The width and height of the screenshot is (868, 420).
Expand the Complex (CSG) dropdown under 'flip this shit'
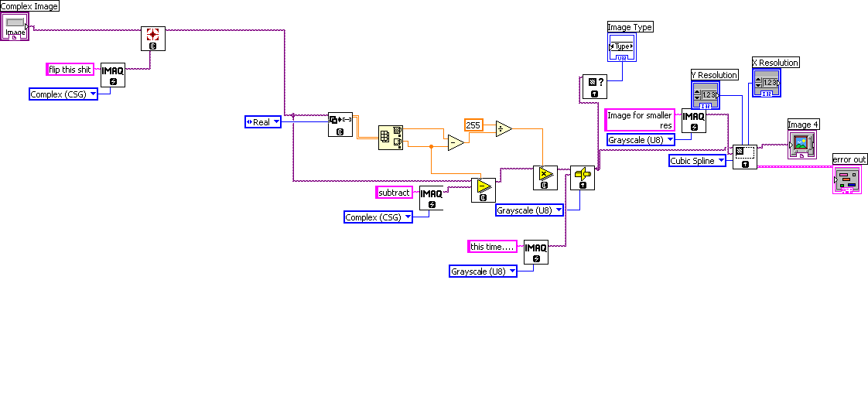64,94
